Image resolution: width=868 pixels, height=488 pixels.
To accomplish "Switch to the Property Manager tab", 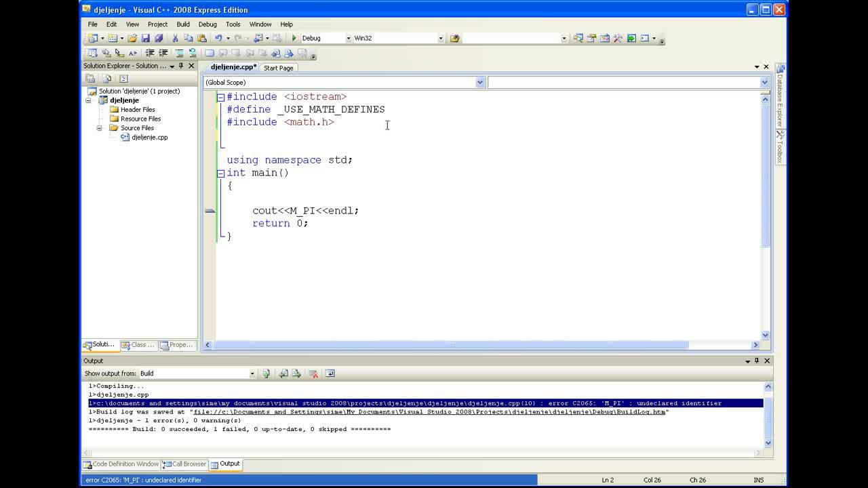I will point(178,345).
